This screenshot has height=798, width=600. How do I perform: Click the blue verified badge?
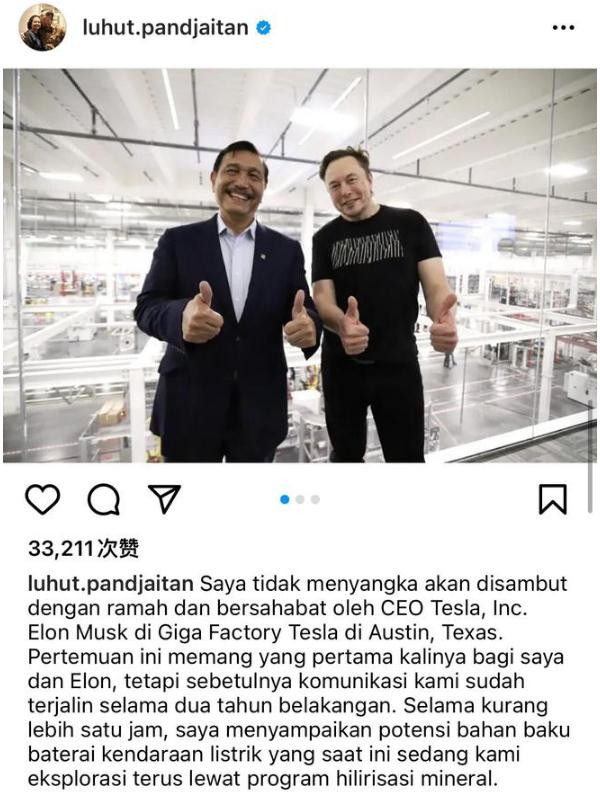[x=263, y=27]
